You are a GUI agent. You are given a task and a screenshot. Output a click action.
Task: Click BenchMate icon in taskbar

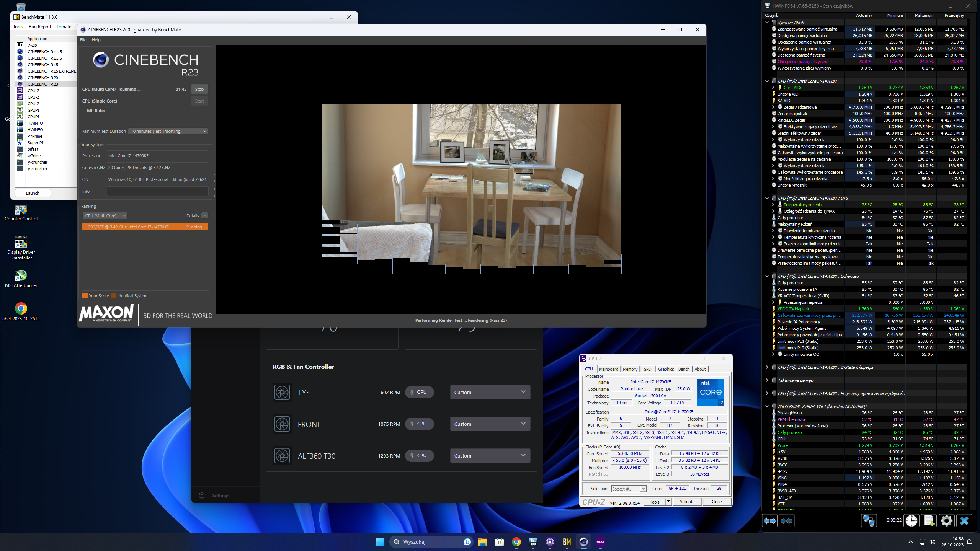point(567,541)
